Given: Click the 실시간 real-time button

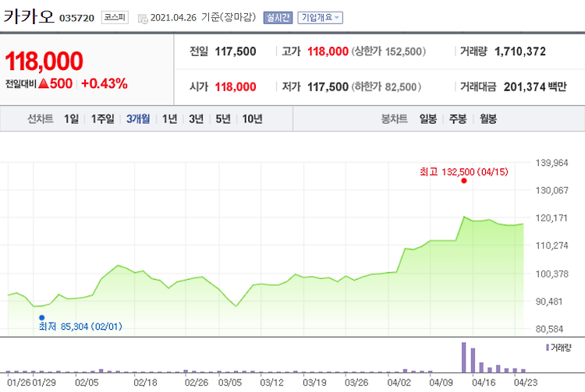Looking at the screenshot, I should 278,17.
